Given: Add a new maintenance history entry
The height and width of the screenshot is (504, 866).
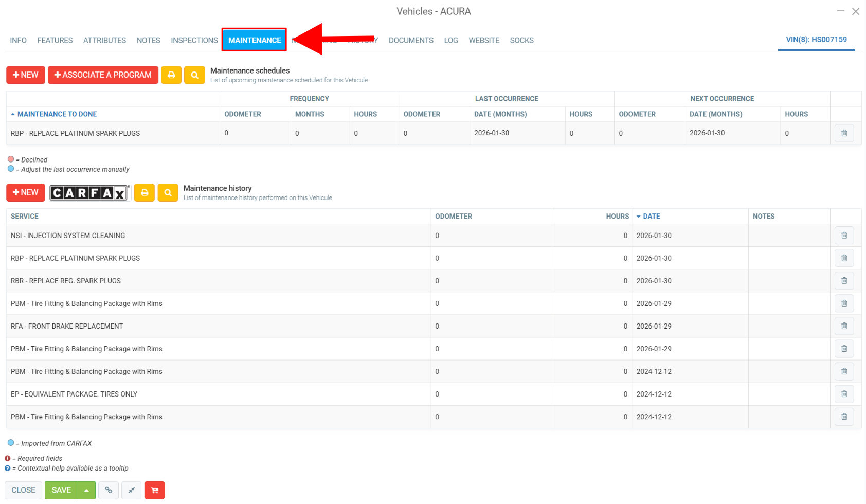Looking at the screenshot, I should [x=26, y=193].
